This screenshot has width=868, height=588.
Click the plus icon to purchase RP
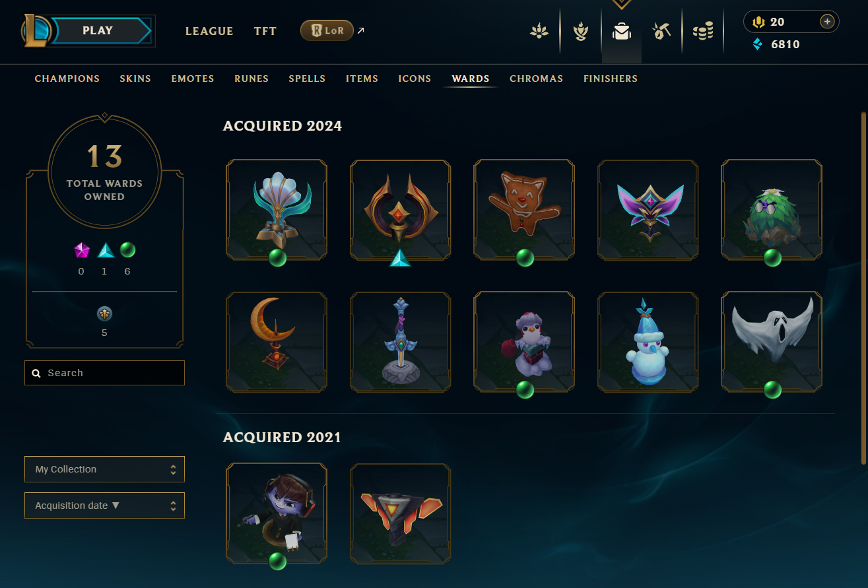coord(827,22)
